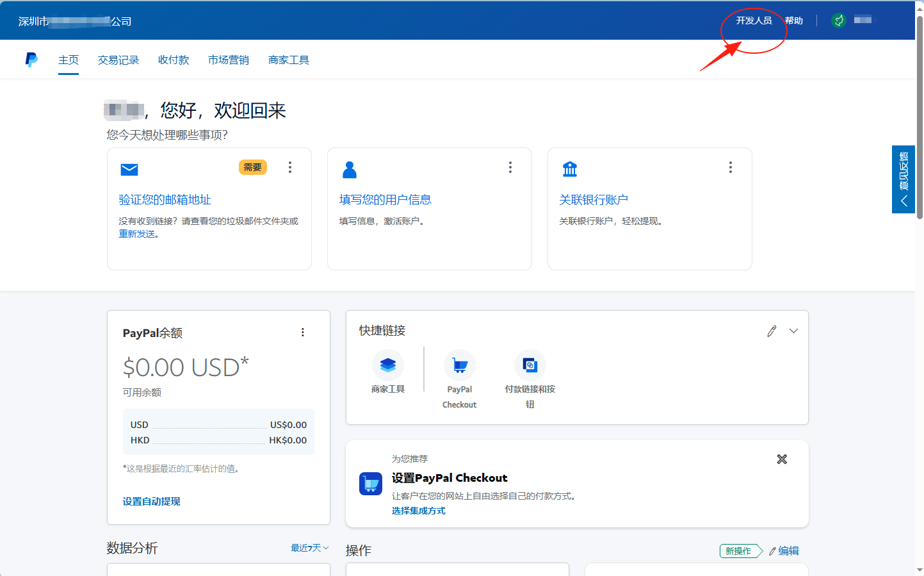Go to the 主页 tab
Viewport: 924px width, 576px height.
(69, 60)
